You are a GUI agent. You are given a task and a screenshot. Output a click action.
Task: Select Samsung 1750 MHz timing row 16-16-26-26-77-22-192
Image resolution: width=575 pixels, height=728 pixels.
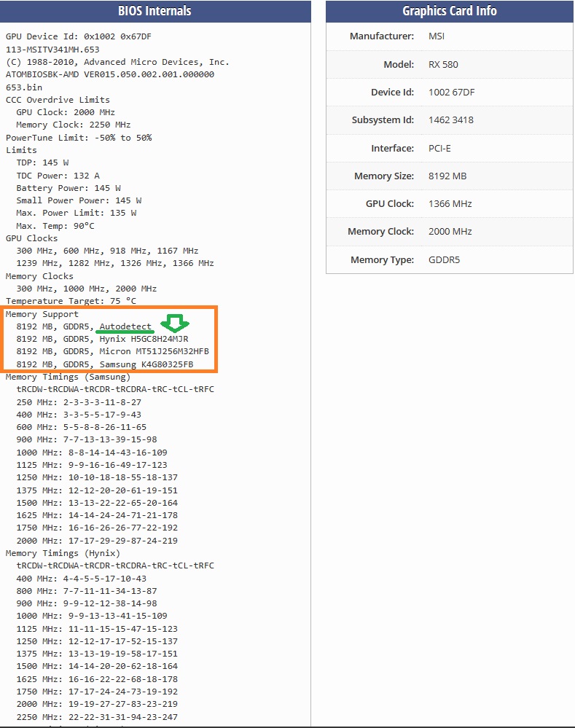point(97,528)
